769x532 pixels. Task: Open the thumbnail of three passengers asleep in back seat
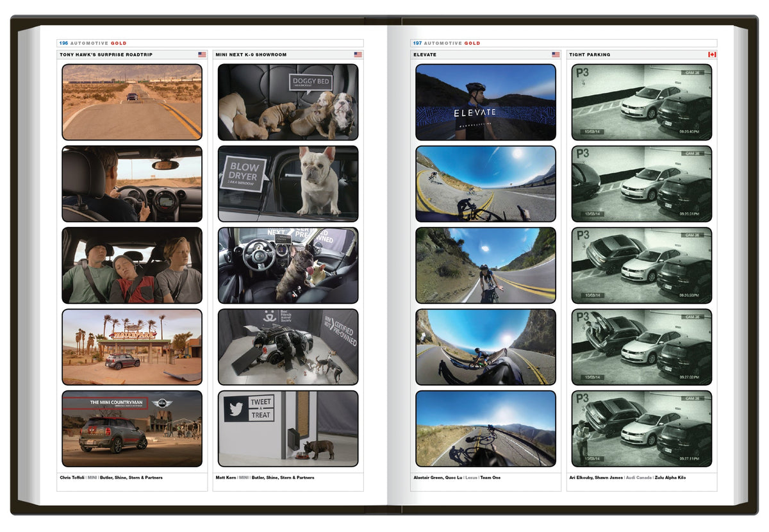coord(132,265)
